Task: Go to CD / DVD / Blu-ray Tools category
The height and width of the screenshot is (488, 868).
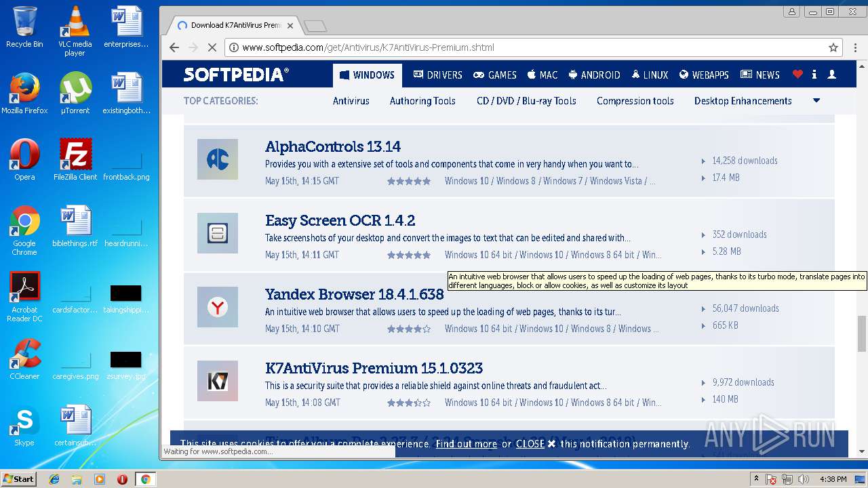Action: point(526,101)
